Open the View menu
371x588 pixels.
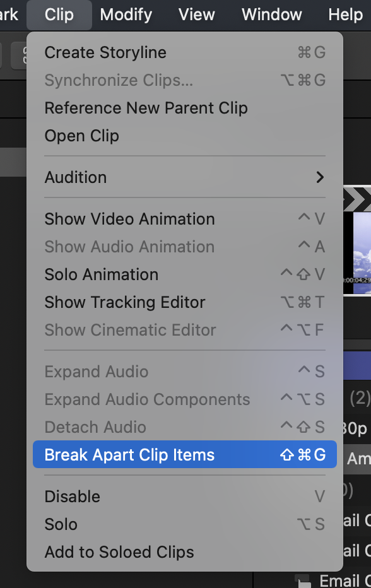(x=197, y=15)
